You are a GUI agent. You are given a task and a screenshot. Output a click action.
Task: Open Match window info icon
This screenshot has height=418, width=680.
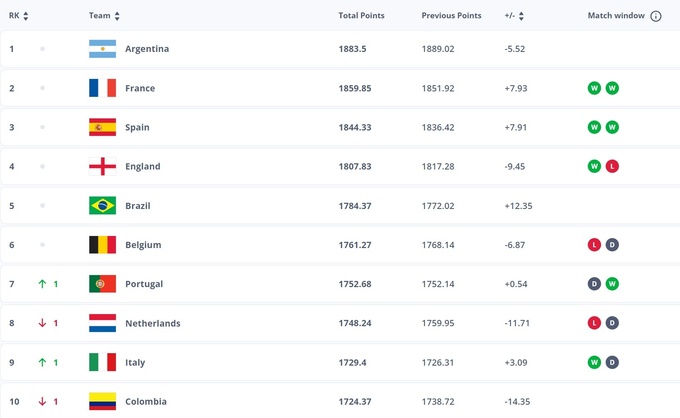pyautogui.click(x=656, y=16)
